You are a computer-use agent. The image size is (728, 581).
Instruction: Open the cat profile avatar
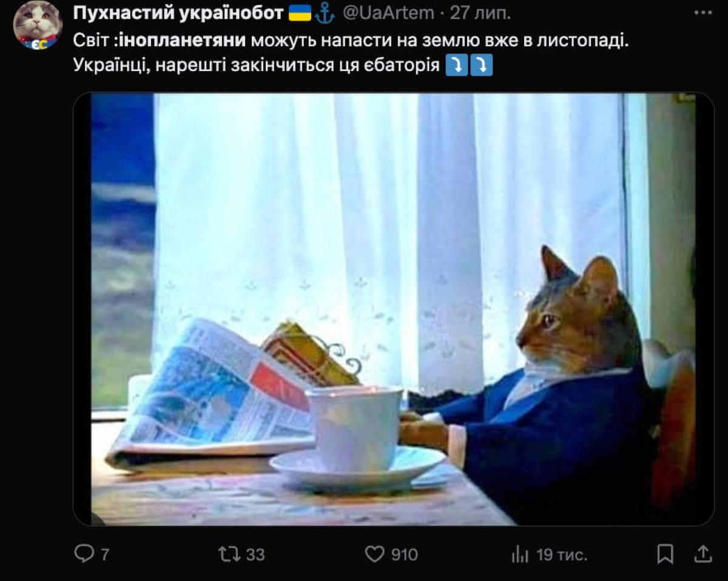[38, 25]
